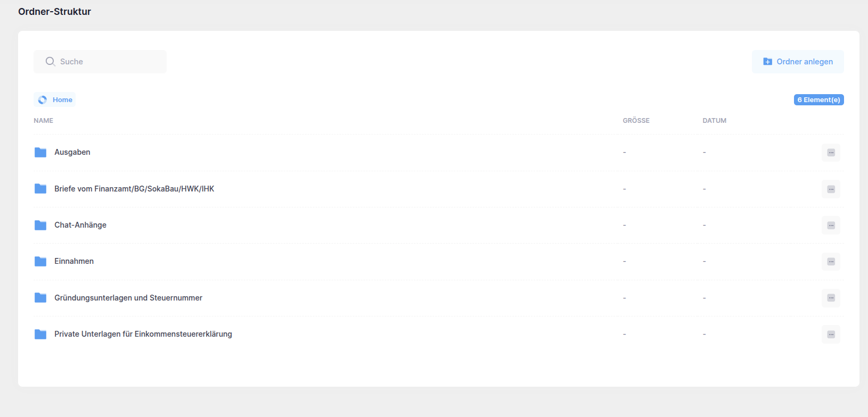Click the Home breadcrumb logo icon
Screen dimensions: 868x417
43,100
